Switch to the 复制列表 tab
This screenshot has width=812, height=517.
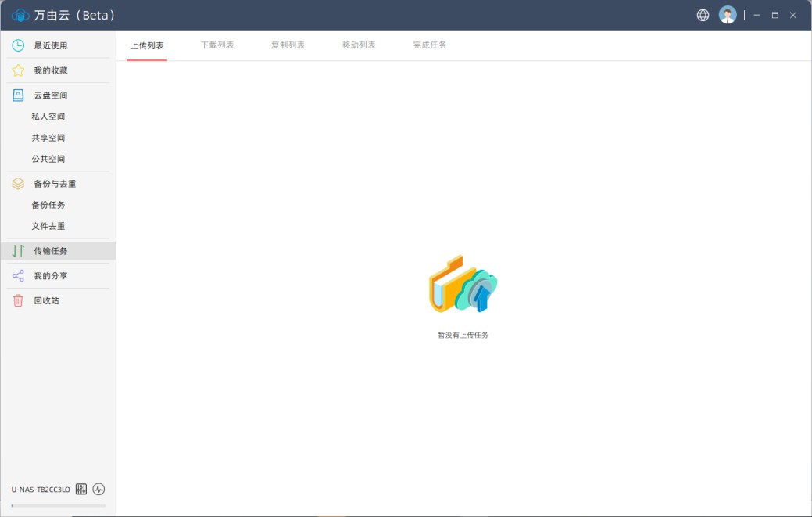click(x=288, y=45)
